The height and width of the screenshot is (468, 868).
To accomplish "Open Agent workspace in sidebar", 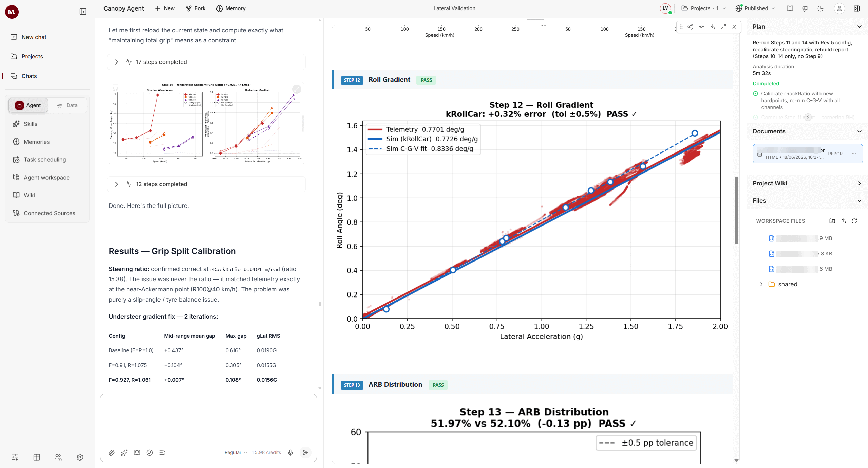I will tap(46, 178).
